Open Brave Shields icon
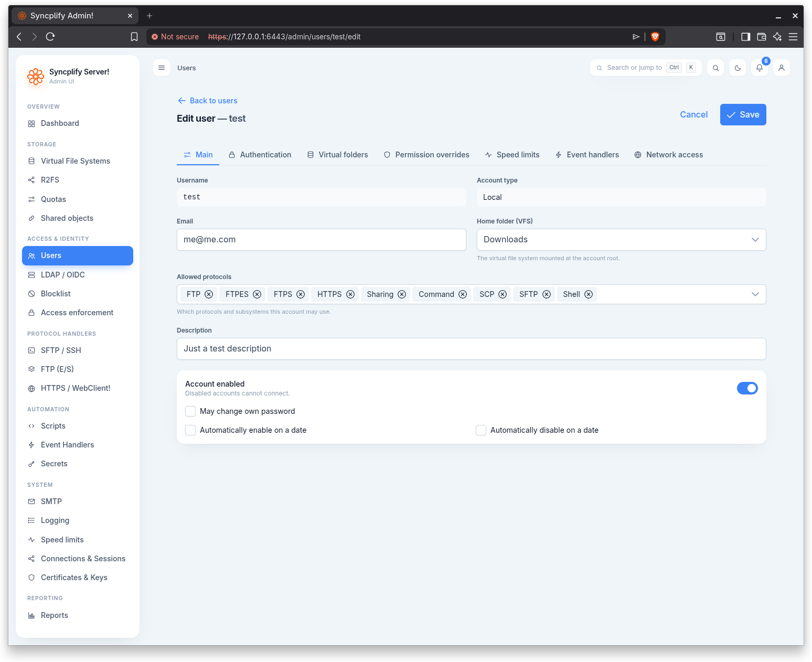This screenshot has height=662, width=812. click(655, 37)
